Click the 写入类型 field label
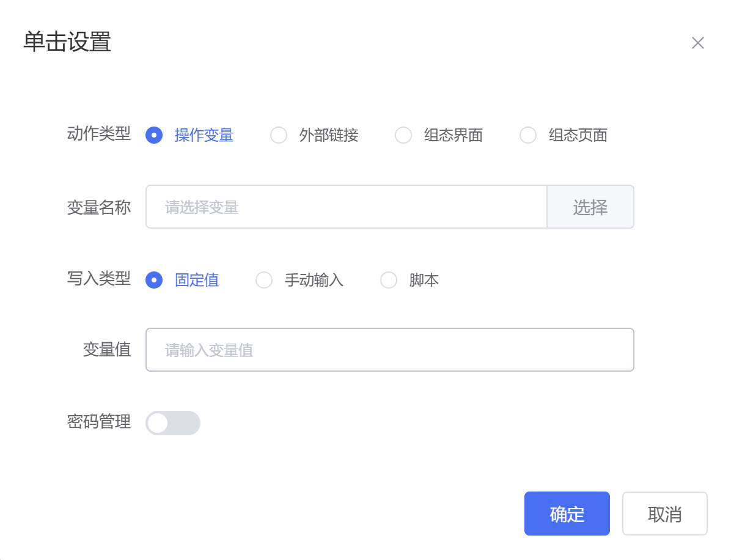Viewport: 731px width, 560px height. click(x=99, y=279)
